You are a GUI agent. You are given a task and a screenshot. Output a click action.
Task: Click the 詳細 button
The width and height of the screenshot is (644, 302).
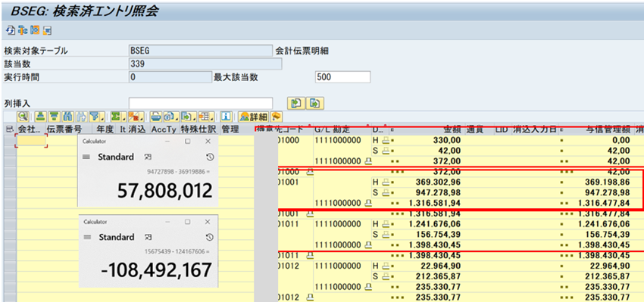click(x=254, y=117)
